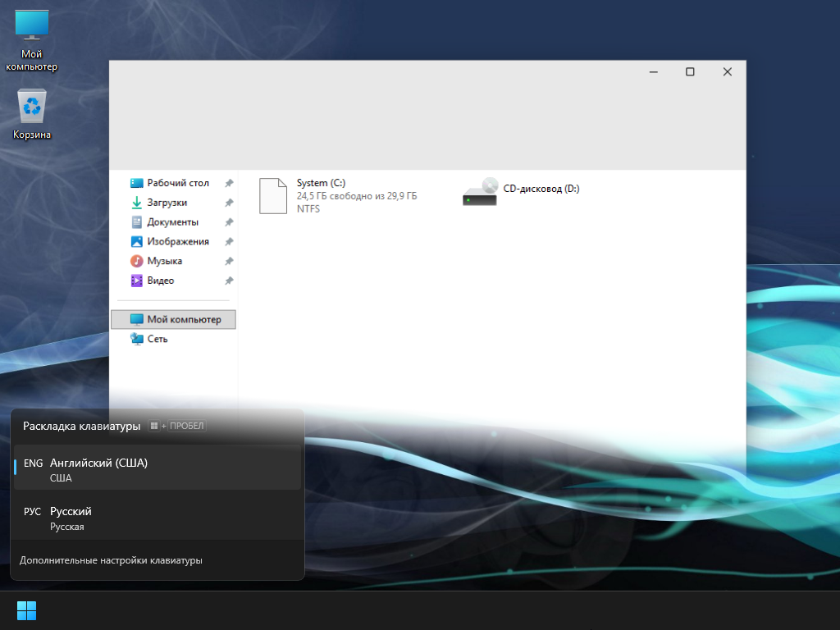Click the CD-дисковод (D:) label

pyautogui.click(x=541, y=189)
